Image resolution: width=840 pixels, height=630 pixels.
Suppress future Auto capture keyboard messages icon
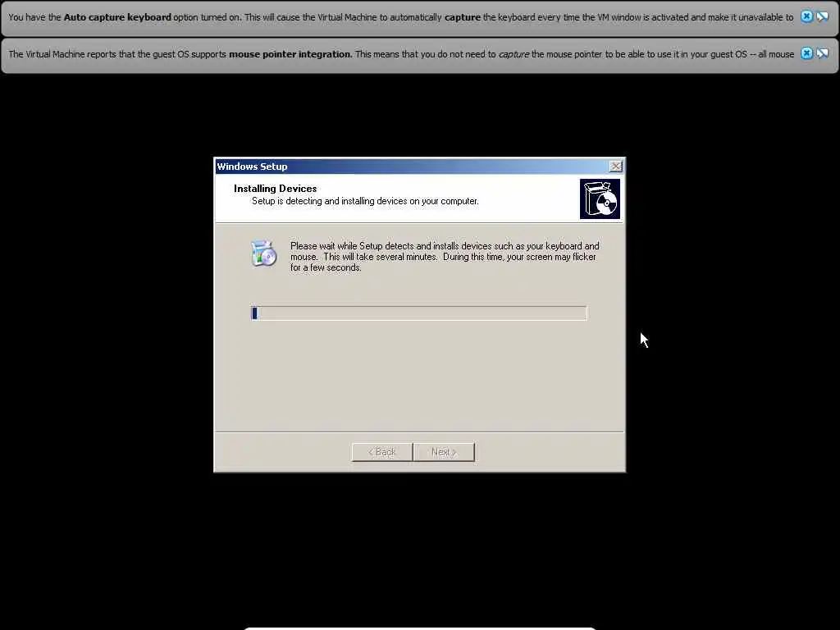click(x=822, y=16)
